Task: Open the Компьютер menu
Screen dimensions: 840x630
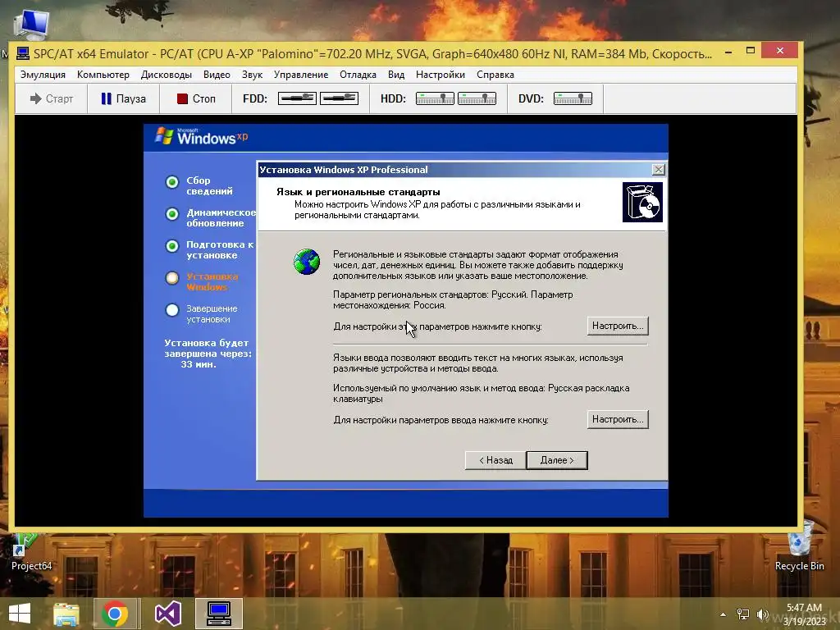Action: click(x=103, y=75)
